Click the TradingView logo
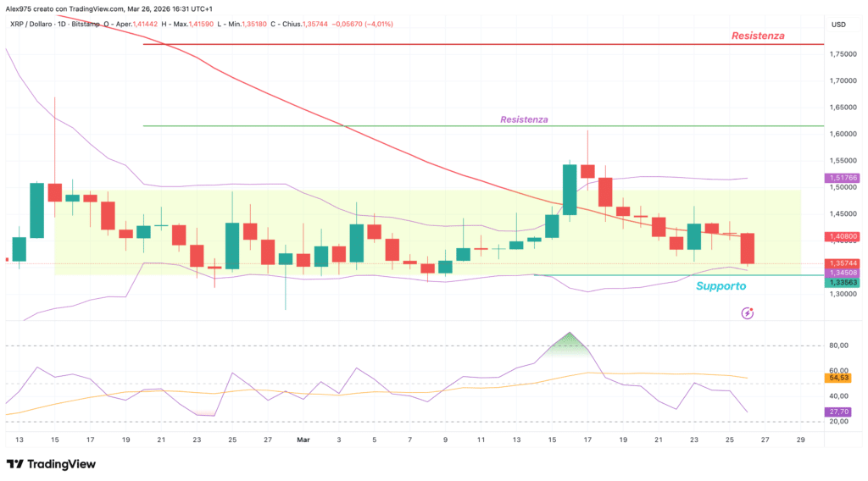 click(51, 464)
